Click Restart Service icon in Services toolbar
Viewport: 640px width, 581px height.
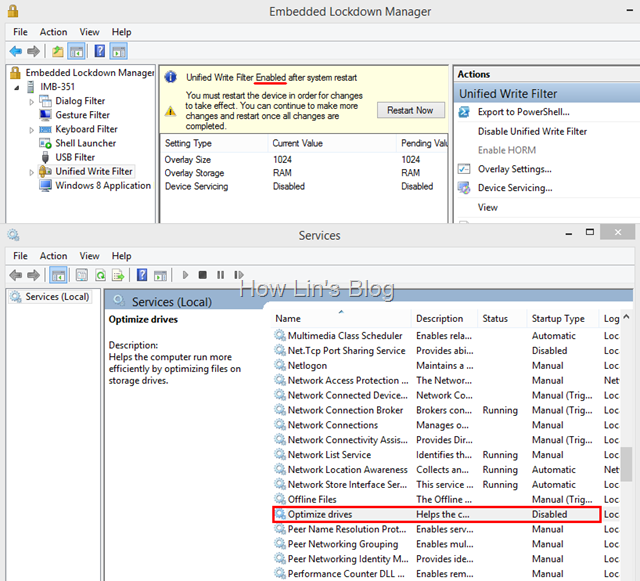pos(238,275)
